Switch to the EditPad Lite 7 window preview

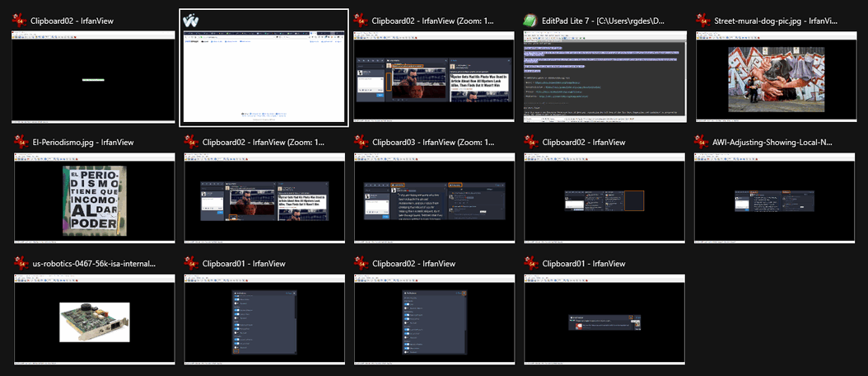click(604, 77)
